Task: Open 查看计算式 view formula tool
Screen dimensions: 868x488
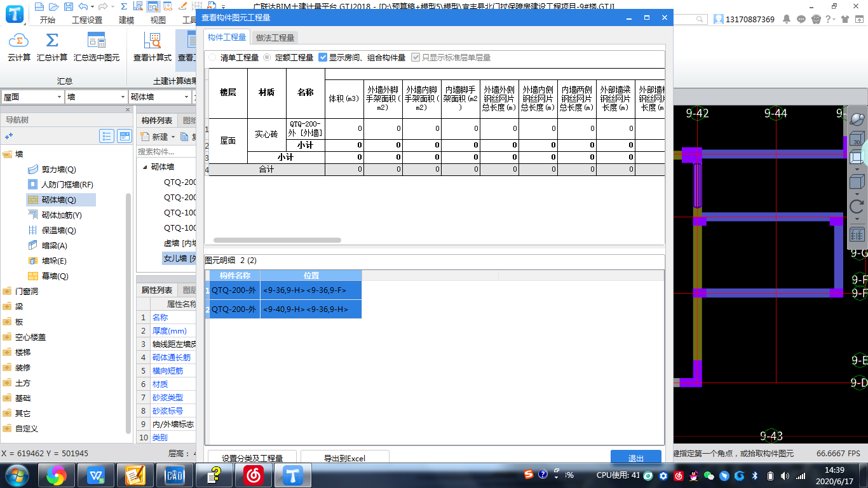Action: click(x=153, y=48)
